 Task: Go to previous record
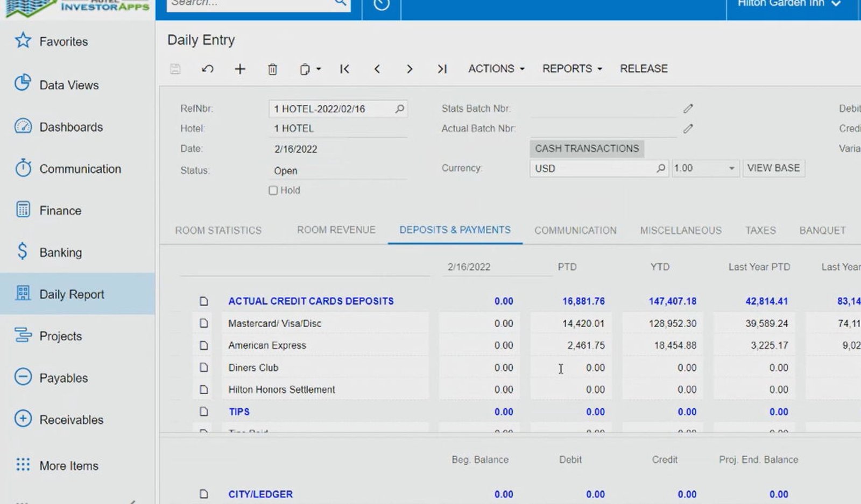pyautogui.click(x=377, y=69)
